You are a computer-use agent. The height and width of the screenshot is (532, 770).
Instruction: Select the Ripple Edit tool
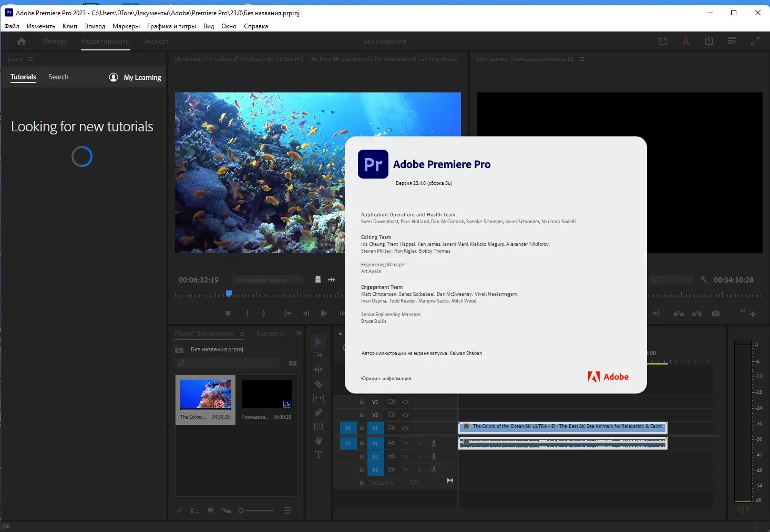(319, 370)
